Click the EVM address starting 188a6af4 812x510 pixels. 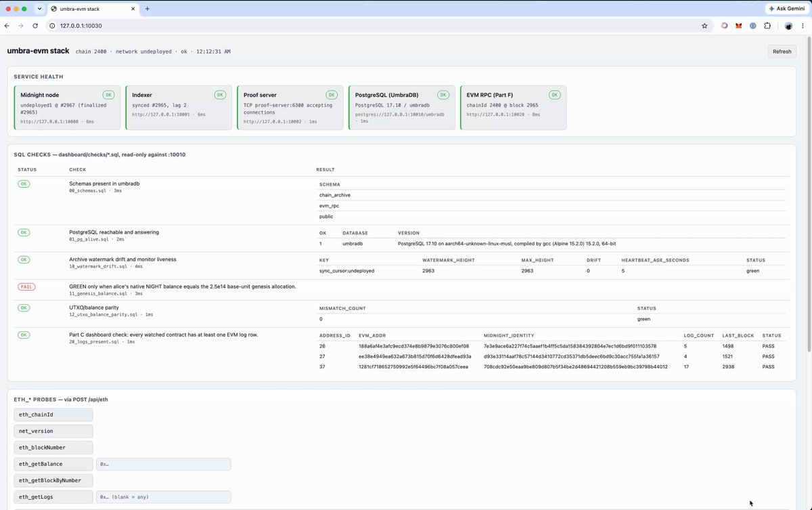(x=413, y=346)
